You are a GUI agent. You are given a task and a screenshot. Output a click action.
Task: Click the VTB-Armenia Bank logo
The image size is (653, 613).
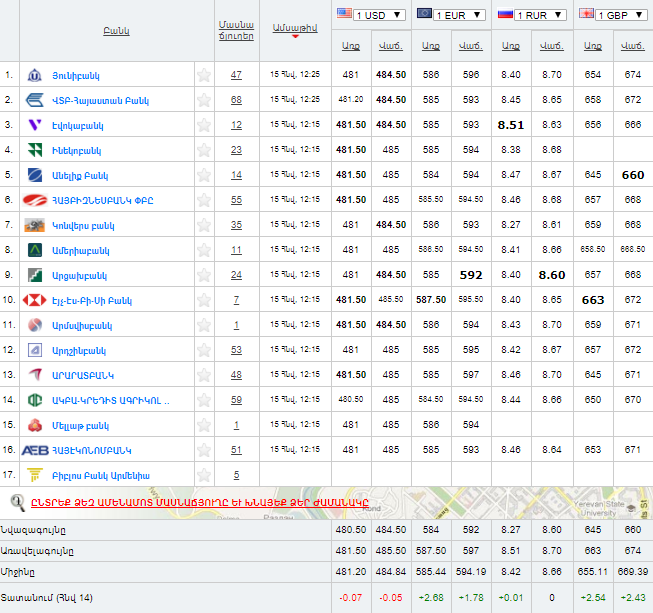point(35,100)
